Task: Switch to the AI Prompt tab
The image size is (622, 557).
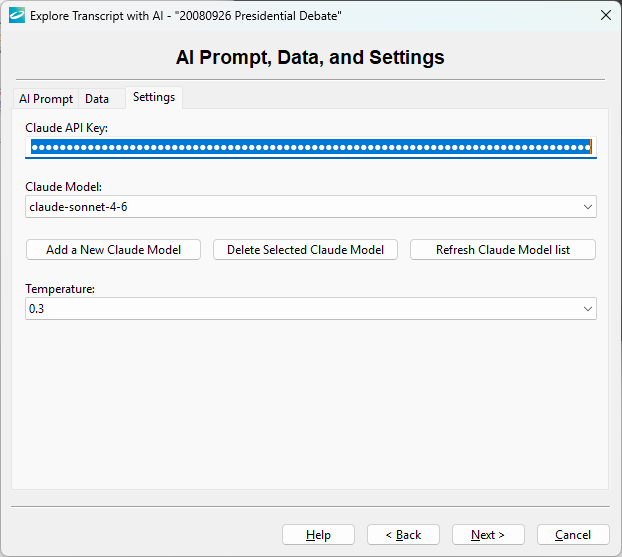Action: pos(46,99)
